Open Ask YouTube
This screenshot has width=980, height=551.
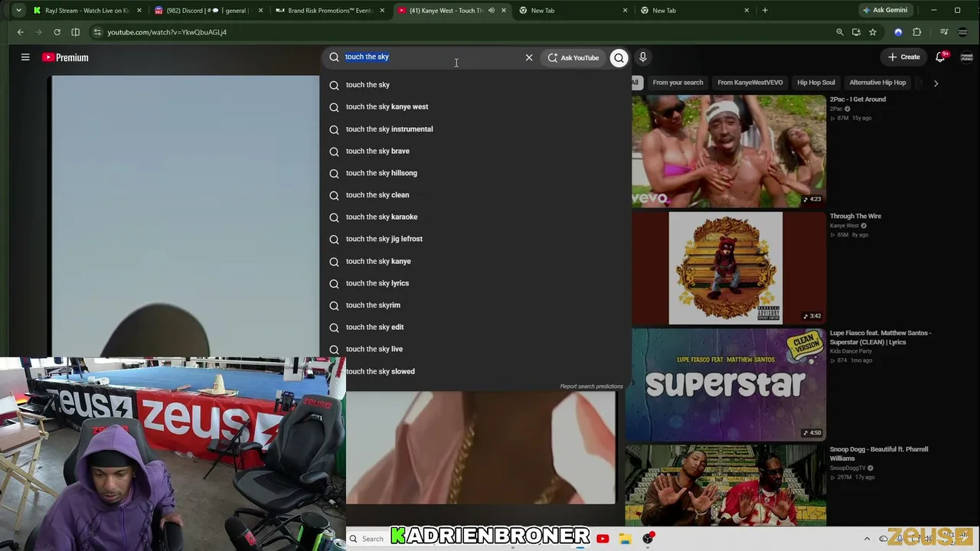[x=573, y=57]
